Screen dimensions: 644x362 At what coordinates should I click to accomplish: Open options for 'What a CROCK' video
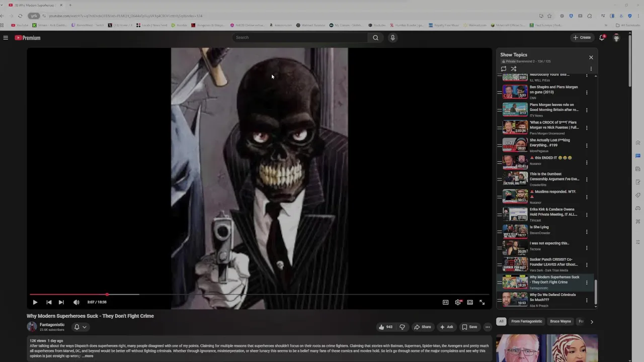click(x=587, y=128)
